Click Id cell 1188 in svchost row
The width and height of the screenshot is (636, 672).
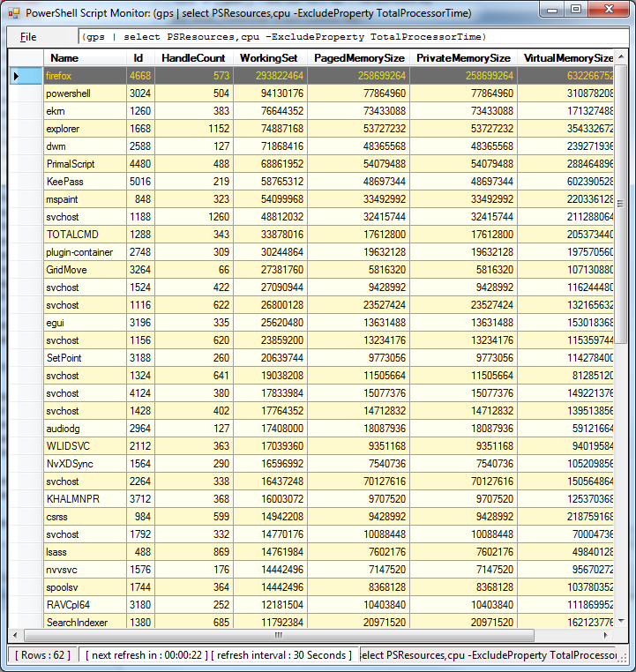140,217
